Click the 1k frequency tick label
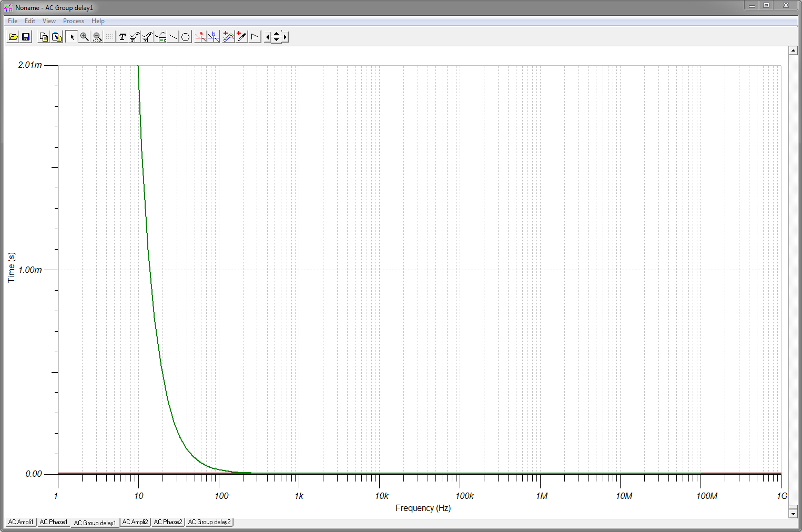The width and height of the screenshot is (802, 532). point(299,496)
